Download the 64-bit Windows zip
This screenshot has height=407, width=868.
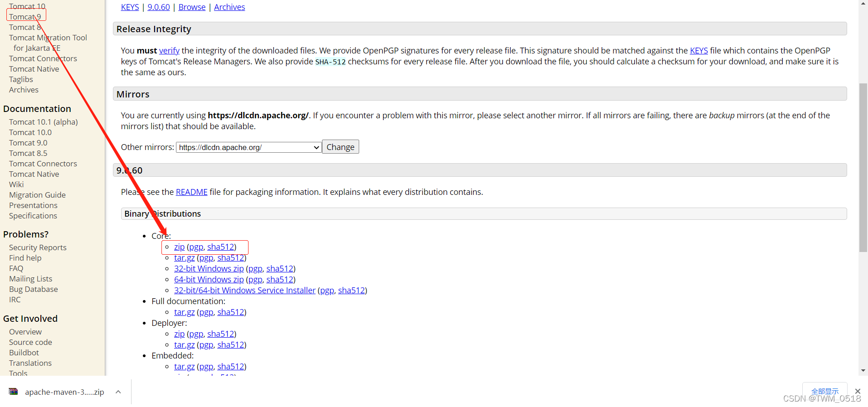tap(209, 280)
